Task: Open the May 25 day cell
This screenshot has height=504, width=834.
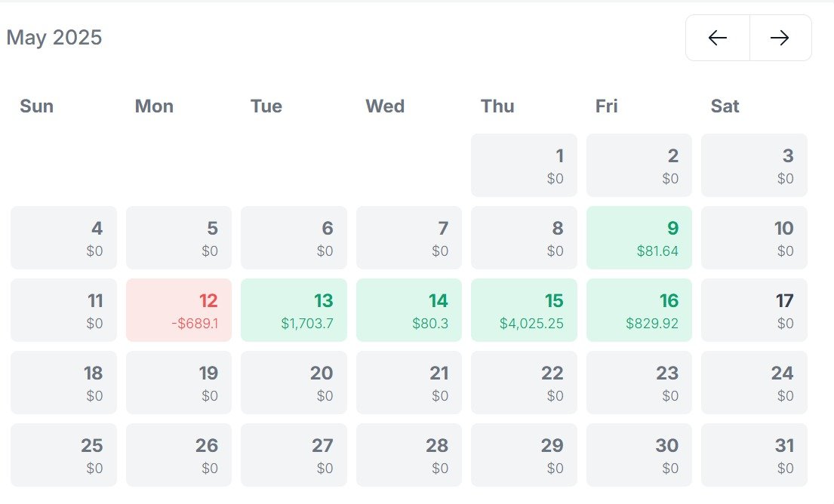Action: 63,455
